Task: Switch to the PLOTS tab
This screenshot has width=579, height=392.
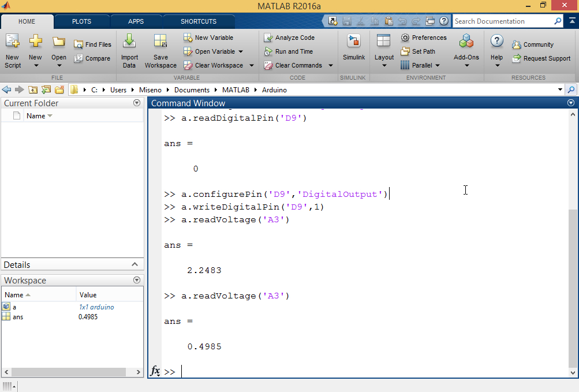Action: pyautogui.click(x=81, y=21)
